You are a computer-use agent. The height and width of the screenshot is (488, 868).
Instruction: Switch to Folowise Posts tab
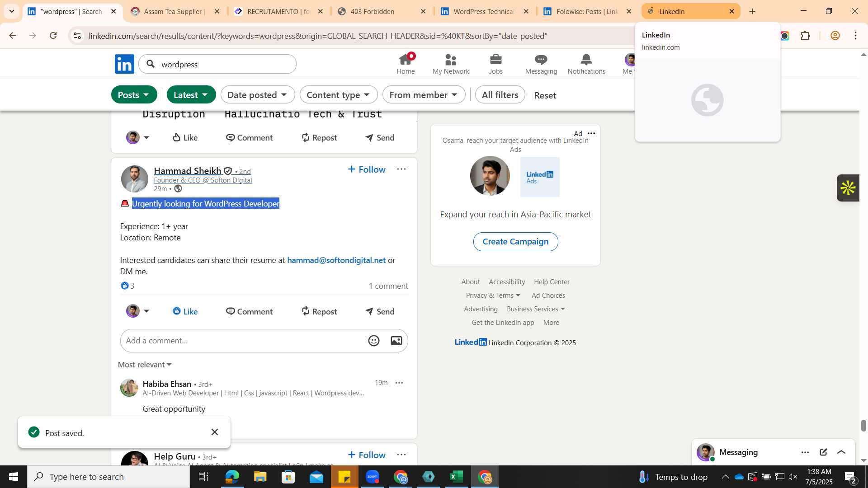[x=587, y=11]
